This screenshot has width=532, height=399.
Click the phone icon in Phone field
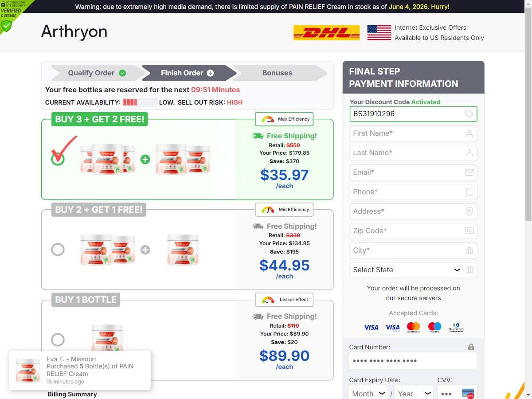[469, 192]
